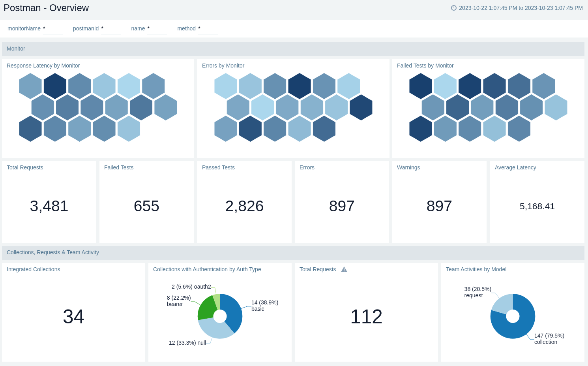Click the Integrated Collections count 34
This screenshot has height=366, width=588.
click(x=73, y=317)
